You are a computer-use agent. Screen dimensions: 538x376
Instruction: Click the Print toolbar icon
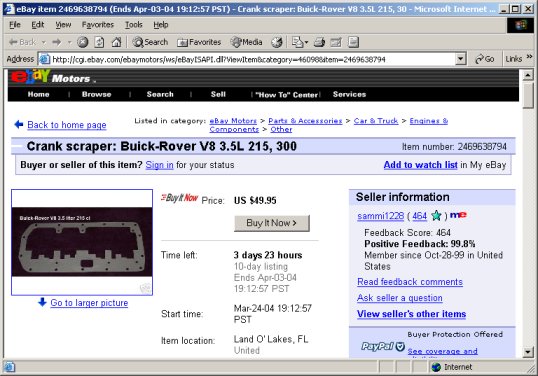click(x=319, y=42)
